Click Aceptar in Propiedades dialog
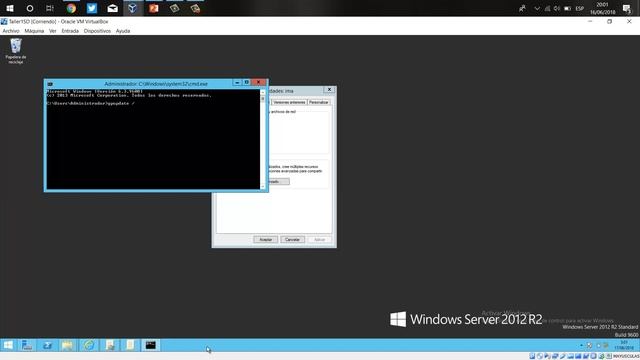 [266, 240]
